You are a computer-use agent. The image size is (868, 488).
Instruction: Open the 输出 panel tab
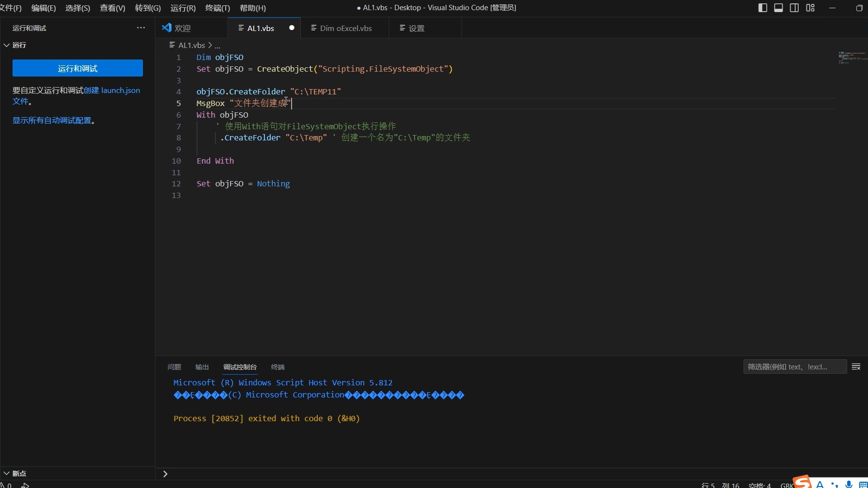coord(202,367)
